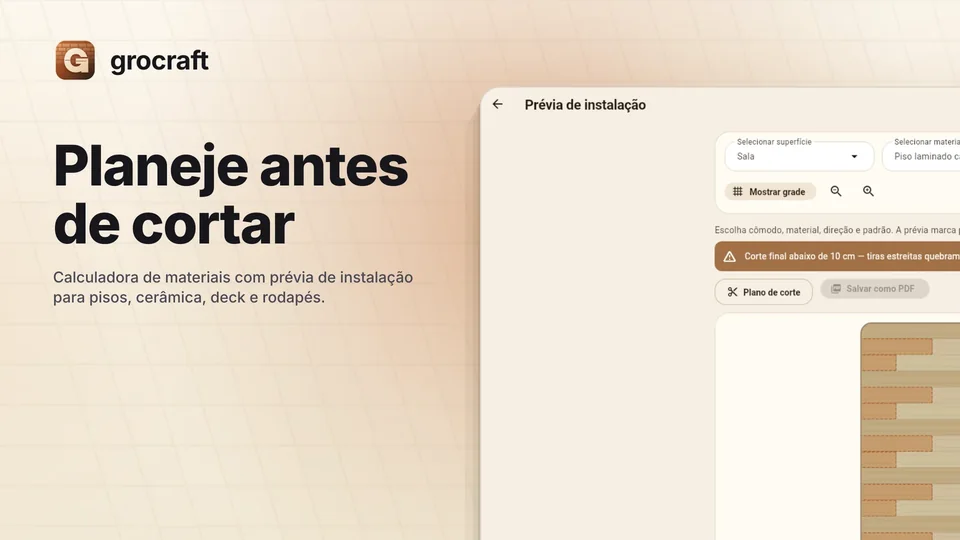Open the Plano de corte button
The height and width of the screenshot is (540, 960).
coord(763,292)
